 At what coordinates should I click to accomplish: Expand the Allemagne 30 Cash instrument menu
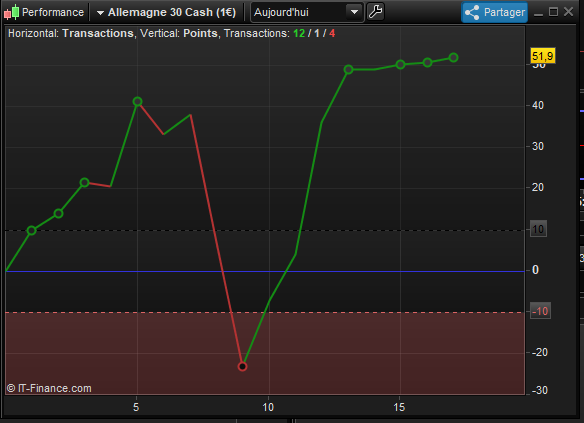point(166,12)
